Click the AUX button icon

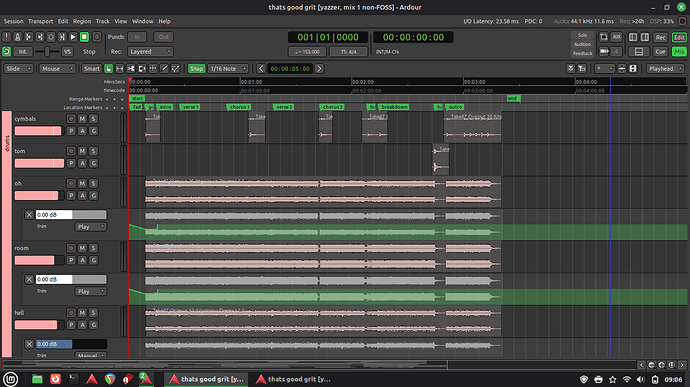617,37
